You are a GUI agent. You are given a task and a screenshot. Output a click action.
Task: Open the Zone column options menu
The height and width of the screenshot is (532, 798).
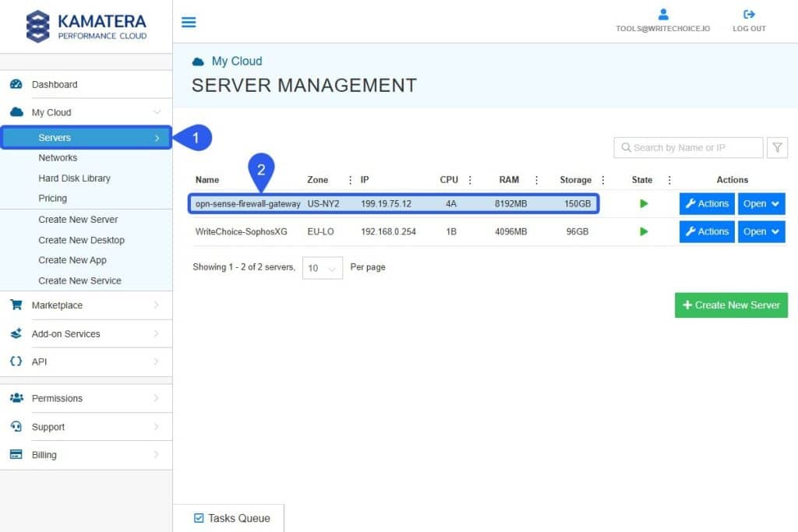point(350,180)
